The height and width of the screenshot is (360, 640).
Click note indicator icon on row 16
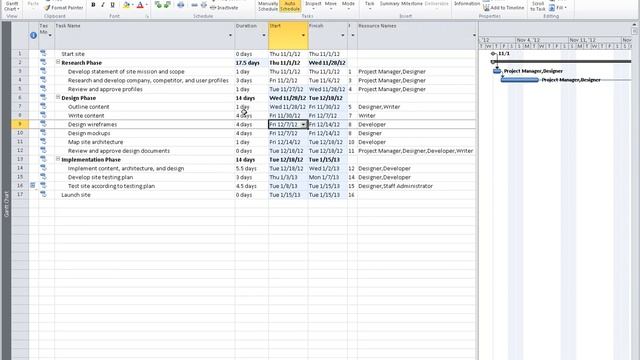click(x=33, y=186)
